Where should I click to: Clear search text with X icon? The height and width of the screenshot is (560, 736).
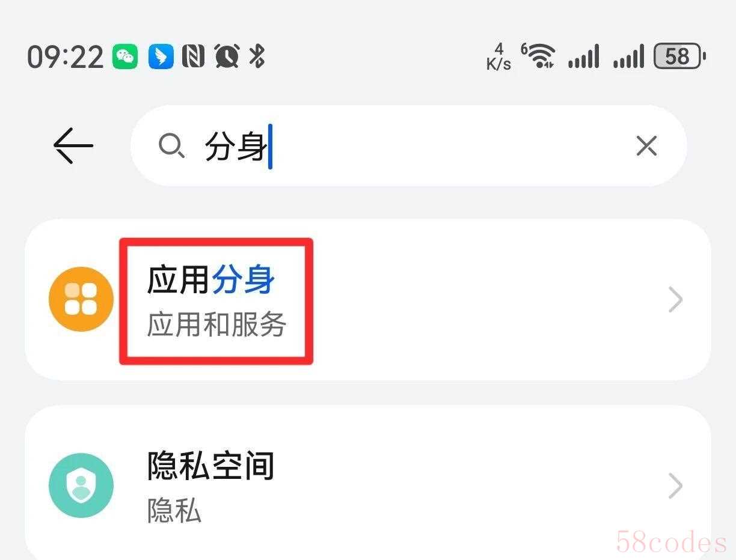[x=646, y=145]
